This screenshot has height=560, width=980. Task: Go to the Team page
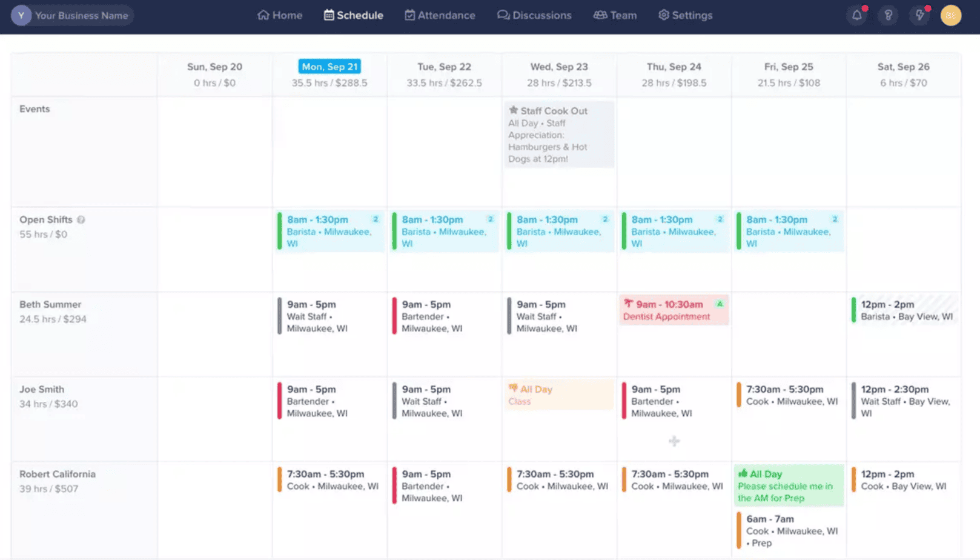tap(615, 15)
